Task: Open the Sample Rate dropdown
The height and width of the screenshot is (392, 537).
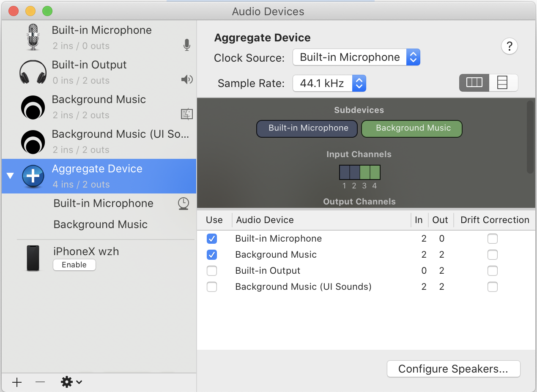Action: tap(329, 84)
